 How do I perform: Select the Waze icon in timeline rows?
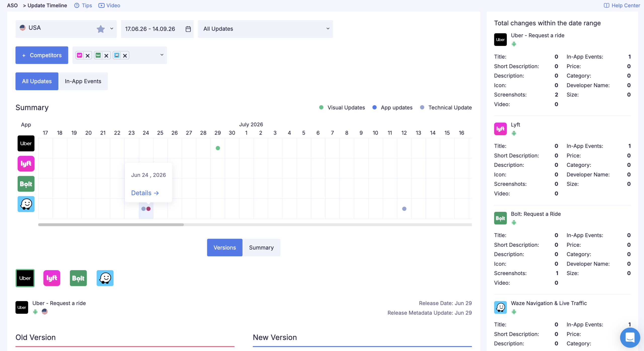click(x=26, y=204)
